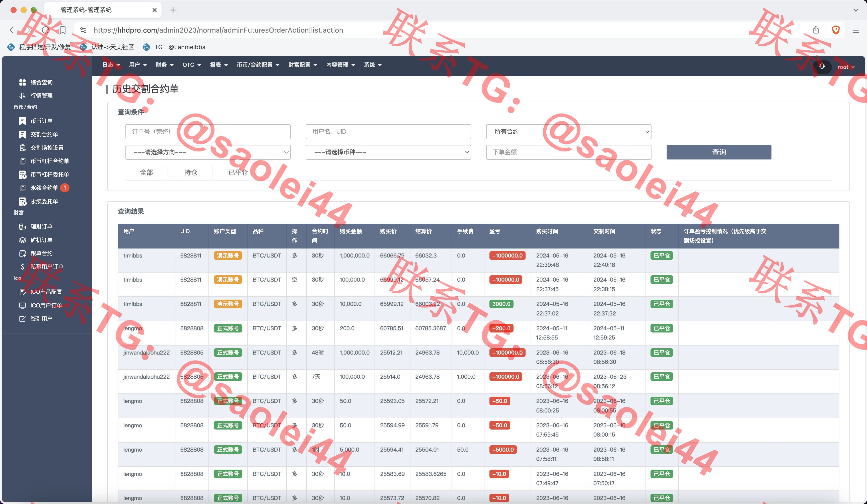Select the 已平仓 filter tab
The height and width of the screenshot is (504, 867).
coord(238,173)
